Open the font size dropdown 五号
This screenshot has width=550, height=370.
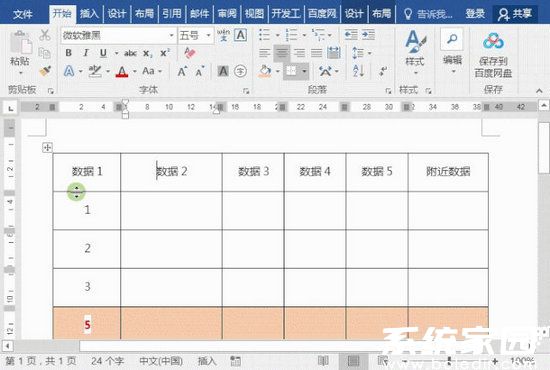click(x=196, y=35)
